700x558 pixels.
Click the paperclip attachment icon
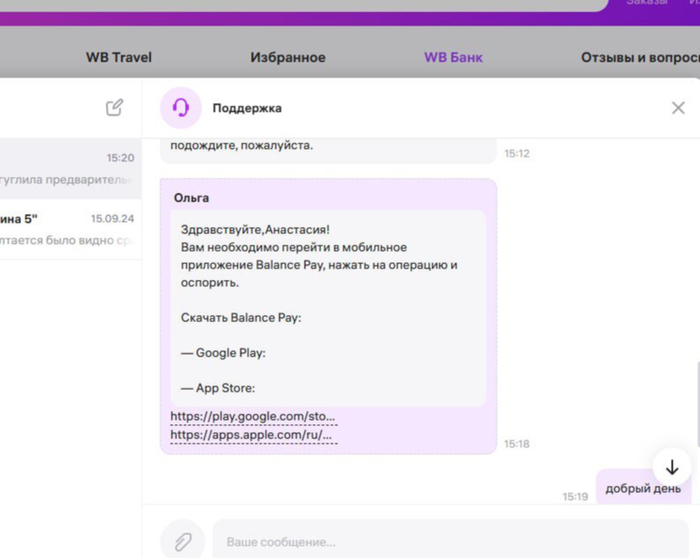(182, 541)
